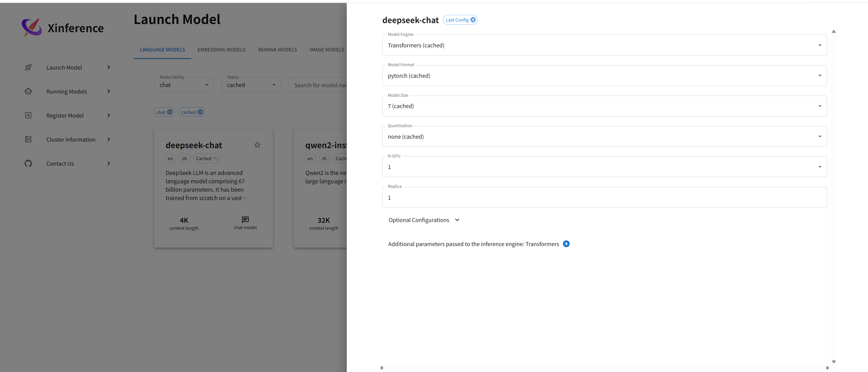The width and height of the screenshot is (868, 372).
Task: Expand the Launch Model sidebar chevron
Action: [108, 68]
